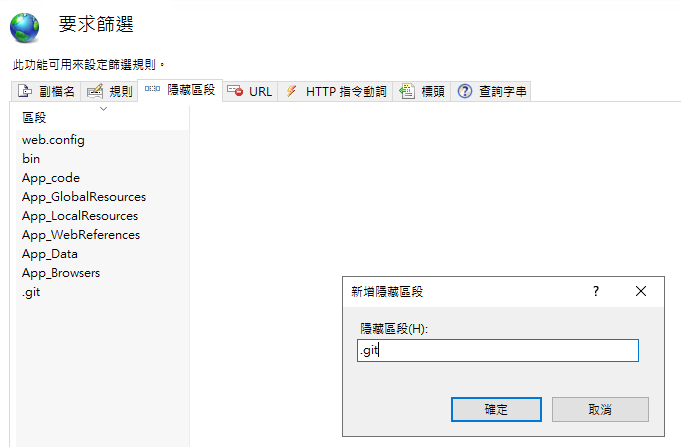Click the 規則 tab icon
This screenshot has height=447, width=681.
pyautogui.click(x=95, y=92)
